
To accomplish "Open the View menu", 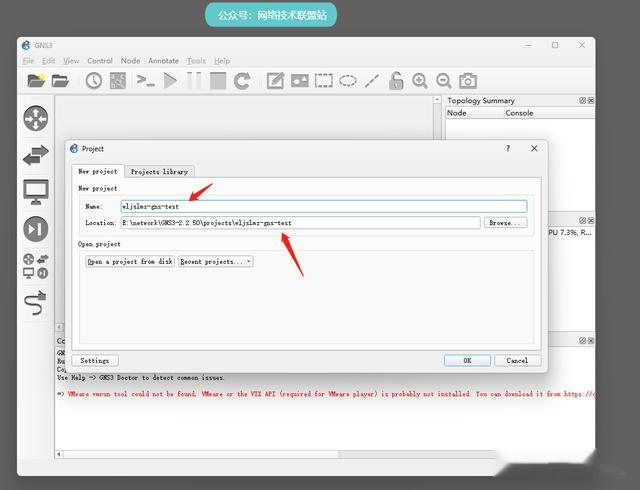I will coord(71,61).
